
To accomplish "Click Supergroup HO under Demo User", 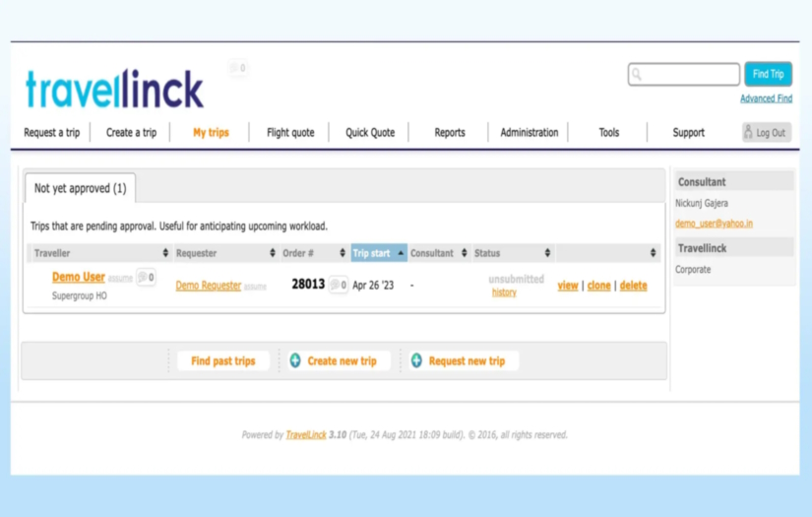I will click(80, 295).
